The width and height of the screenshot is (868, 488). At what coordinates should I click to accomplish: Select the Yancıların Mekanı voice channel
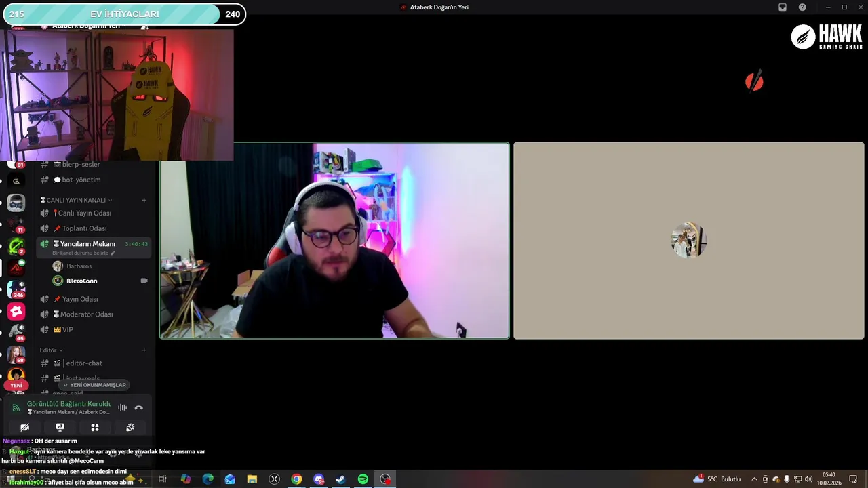coord(94,244)
